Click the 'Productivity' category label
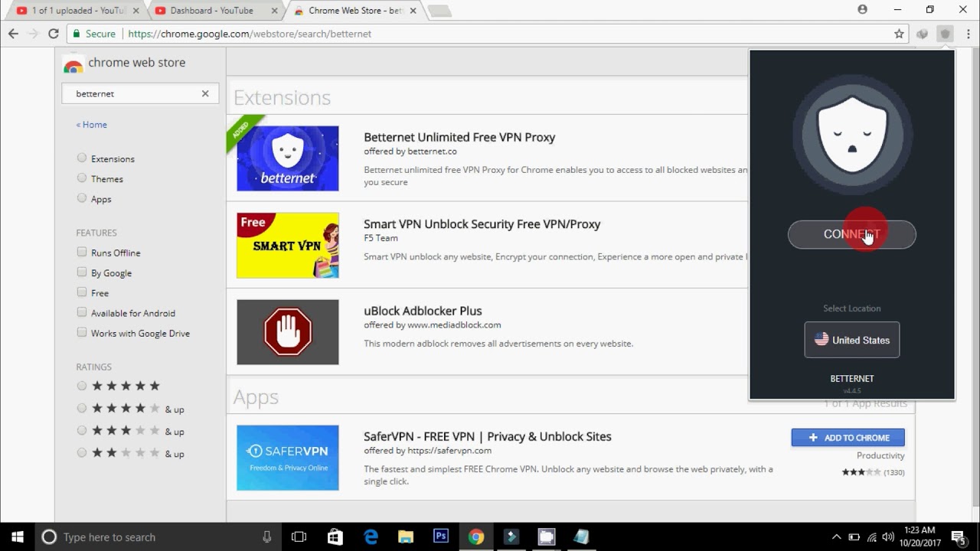The height and width of the screenshot is (551, 980). (880, 456)
